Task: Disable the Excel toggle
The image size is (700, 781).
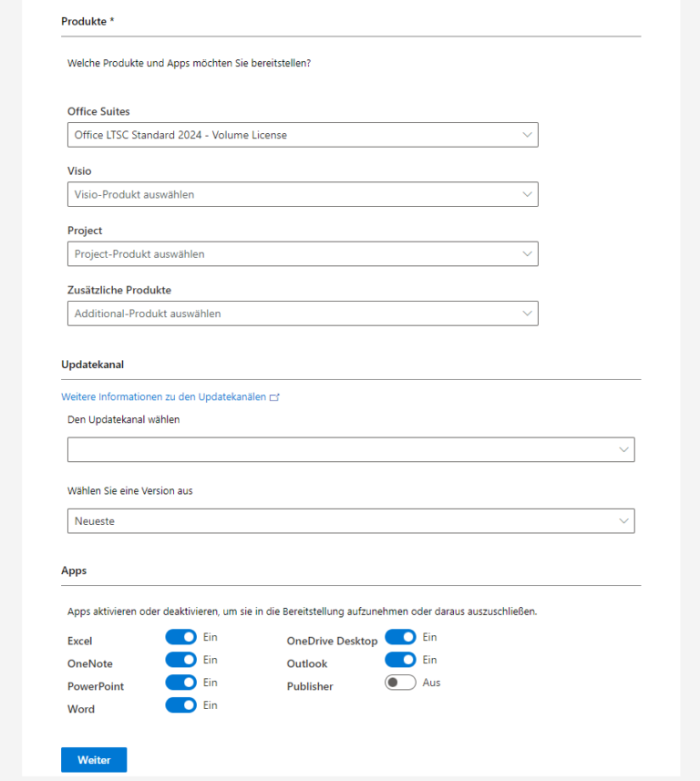Action: tap(181, 637)
